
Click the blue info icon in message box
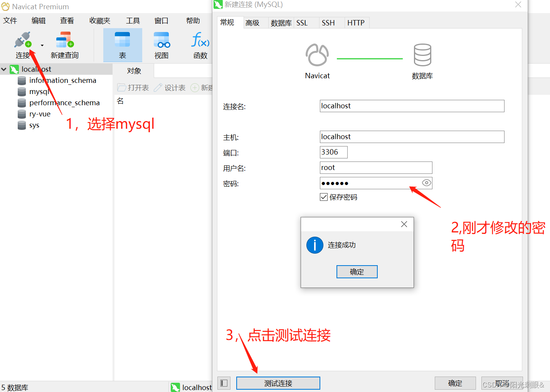coord(315,245)
